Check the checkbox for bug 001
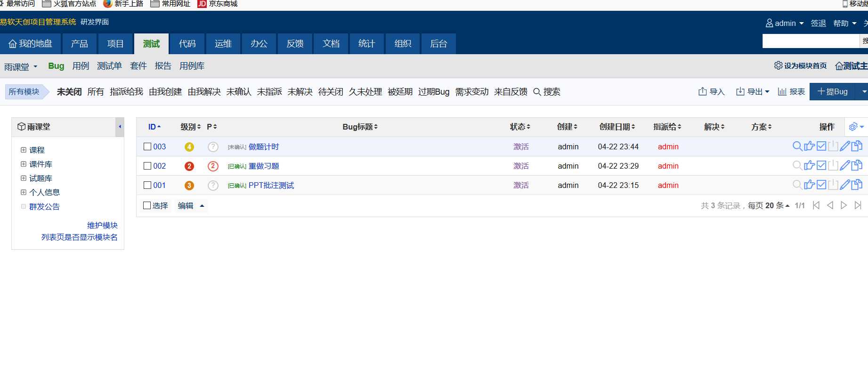Image resolution: width=868 pixels, height=366 pixels. pos(147,185)
